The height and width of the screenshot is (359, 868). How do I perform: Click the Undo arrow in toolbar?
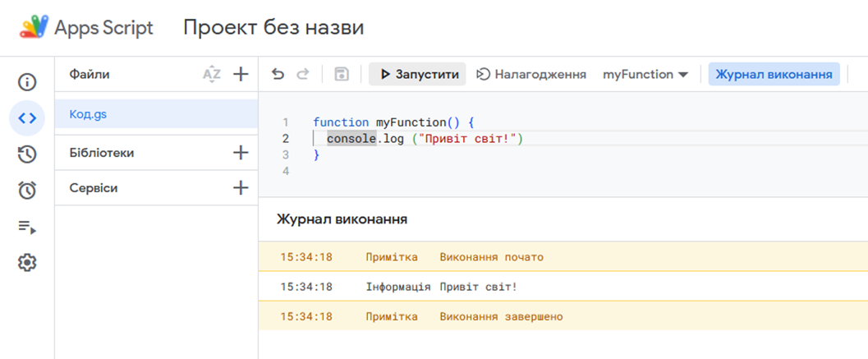278,75
